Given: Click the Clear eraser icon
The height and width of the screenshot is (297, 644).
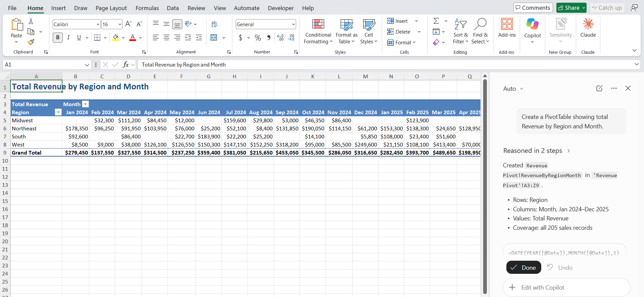Looking at the screenshot, I should tap(436, 42).
